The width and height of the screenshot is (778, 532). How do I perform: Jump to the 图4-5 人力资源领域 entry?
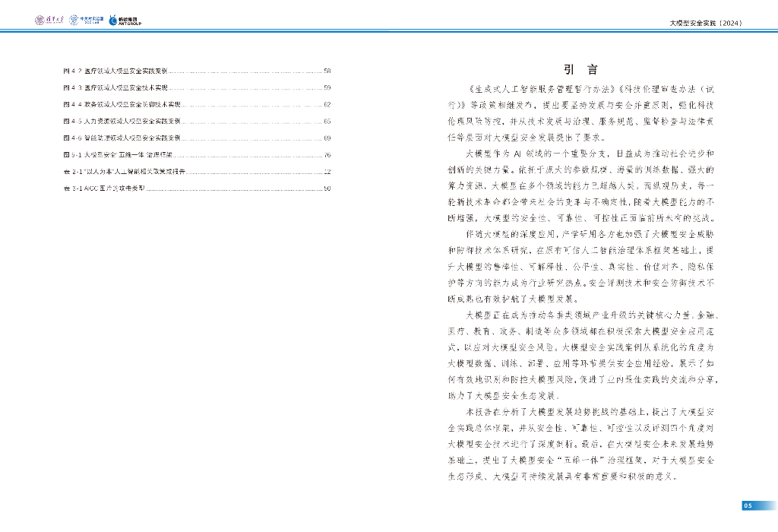pos(197,121)
